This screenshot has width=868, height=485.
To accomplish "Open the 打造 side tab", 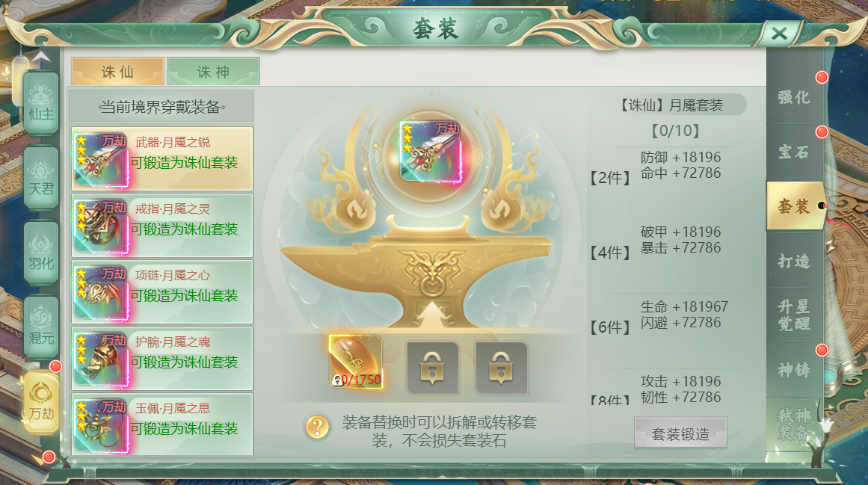I will 794,261.
